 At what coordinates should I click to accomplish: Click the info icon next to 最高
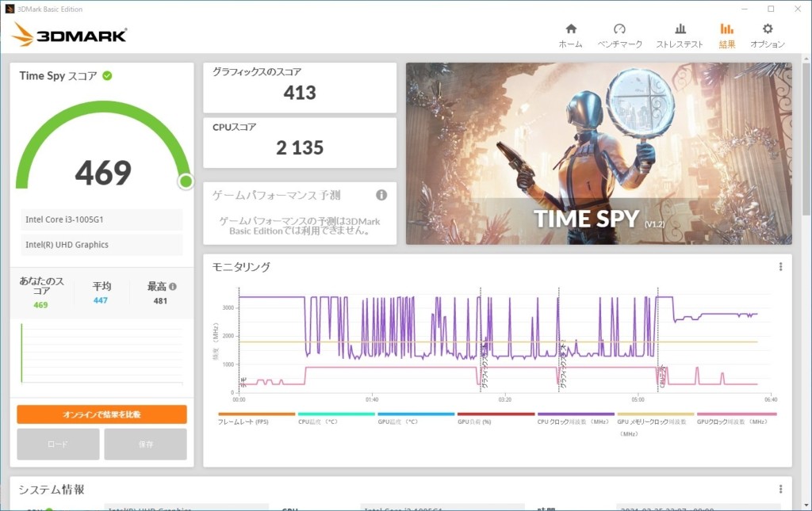tap(172, 286)
